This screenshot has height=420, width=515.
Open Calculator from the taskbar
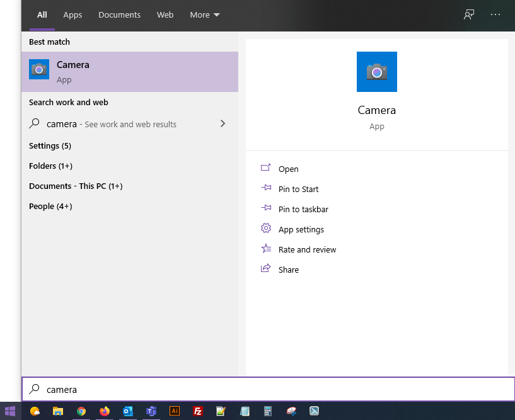(x=268, y=411)
